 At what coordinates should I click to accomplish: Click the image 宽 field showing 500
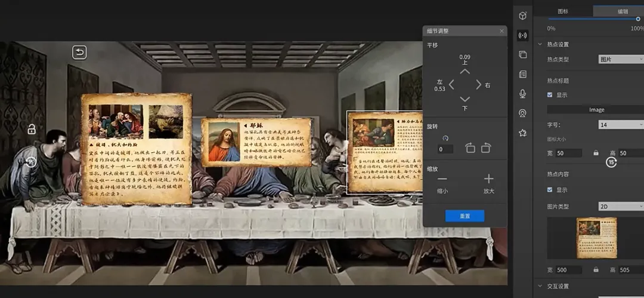pos(568,270)
